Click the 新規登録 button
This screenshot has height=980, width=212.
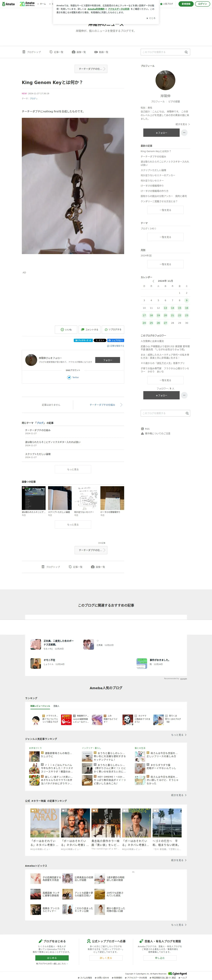pyautogui.click(x=186, y=4)
